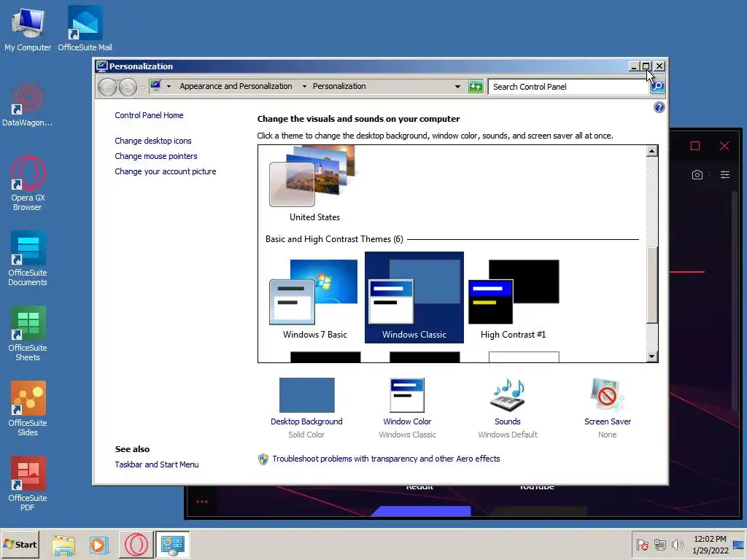Open Taskbar and Start Menu link
Viewport: 747px width, 560px height.
pos(157,464)
